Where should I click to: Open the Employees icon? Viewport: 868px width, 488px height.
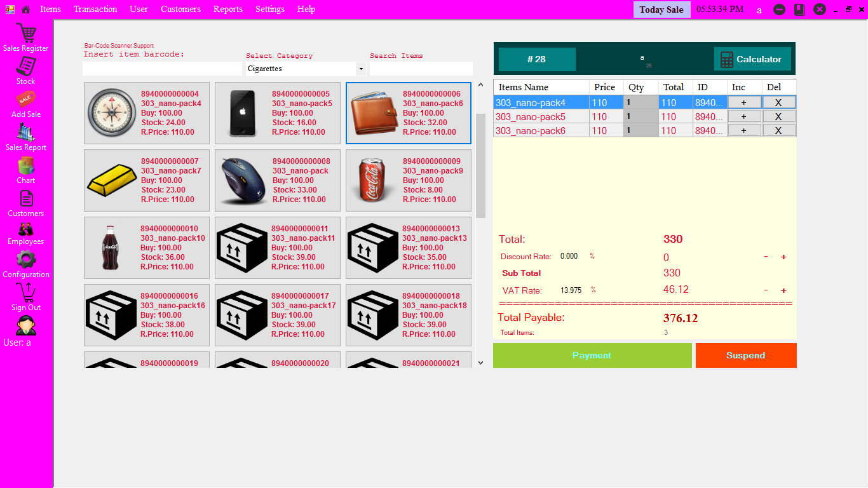[25, 230]
